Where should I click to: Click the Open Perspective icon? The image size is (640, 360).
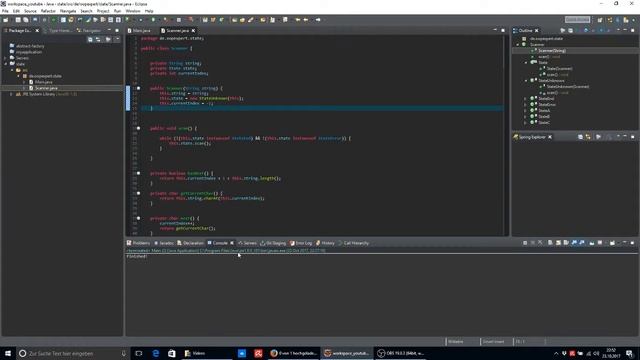click(x=600, y=20)
